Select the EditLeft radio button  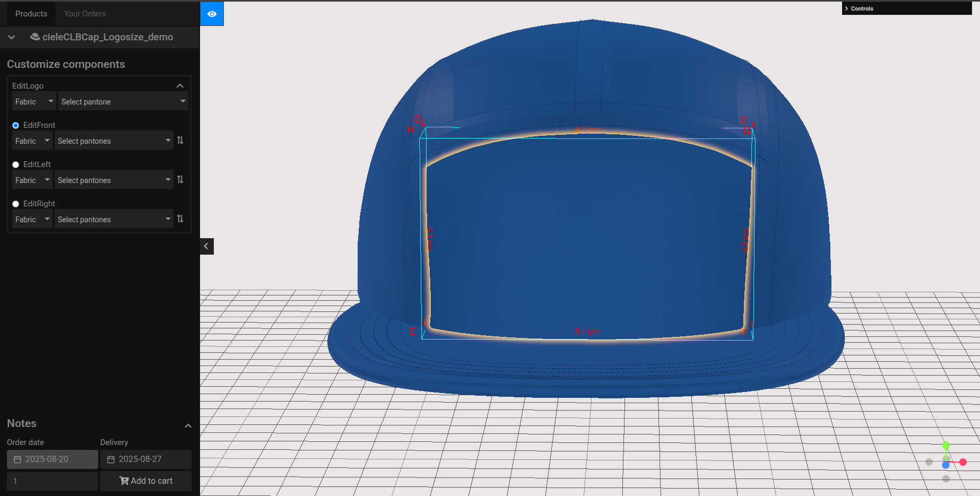pyautogui.click(x=16, y=165)
